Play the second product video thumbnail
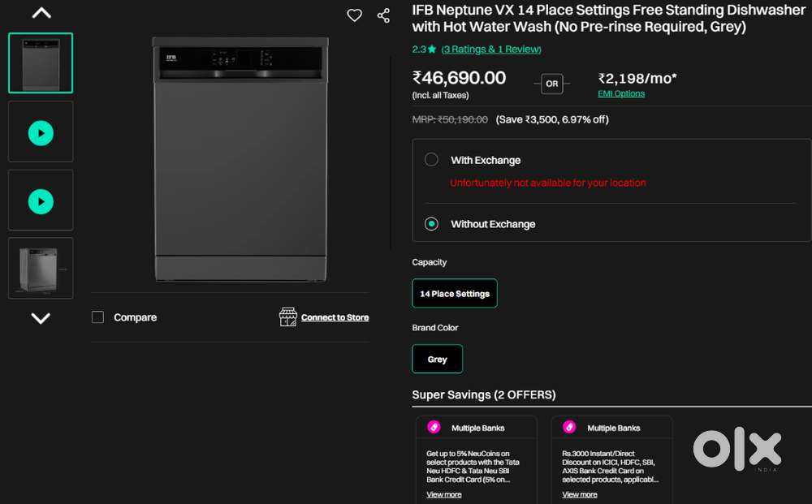812x504 pixels. (x=41, y=201)
